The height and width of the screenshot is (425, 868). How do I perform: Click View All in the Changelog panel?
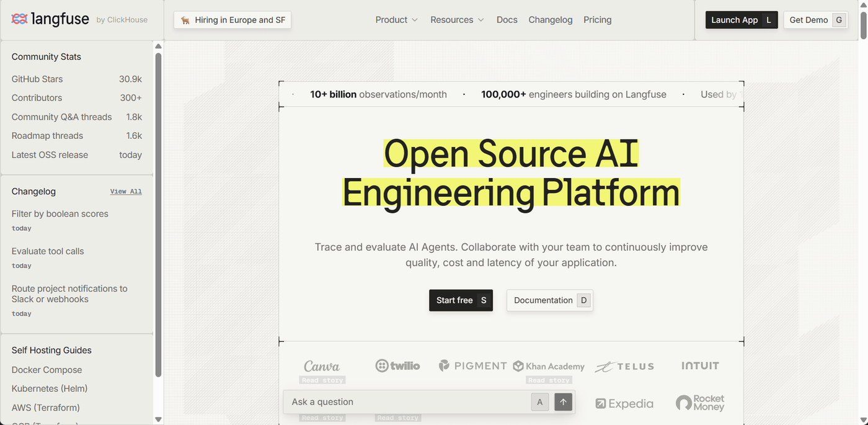126,192
